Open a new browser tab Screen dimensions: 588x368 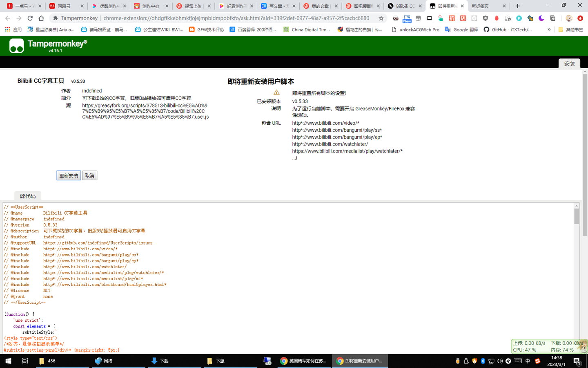[517, 6]
